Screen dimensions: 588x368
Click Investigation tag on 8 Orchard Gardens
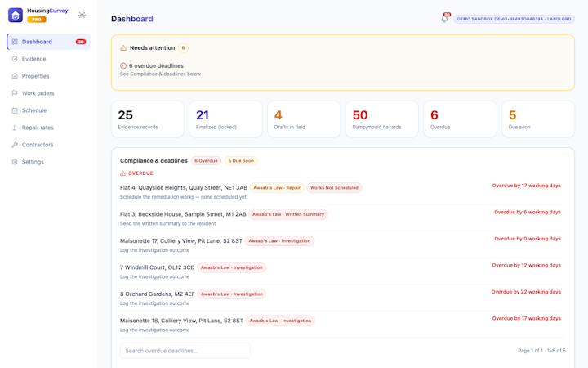pos(232,294)
